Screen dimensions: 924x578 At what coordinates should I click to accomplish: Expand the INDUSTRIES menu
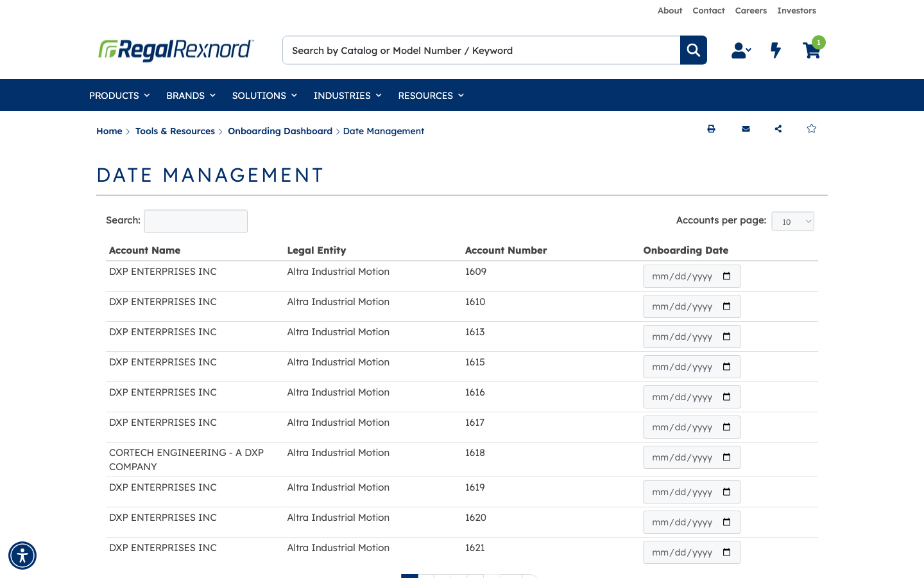[x=347, y=96]
